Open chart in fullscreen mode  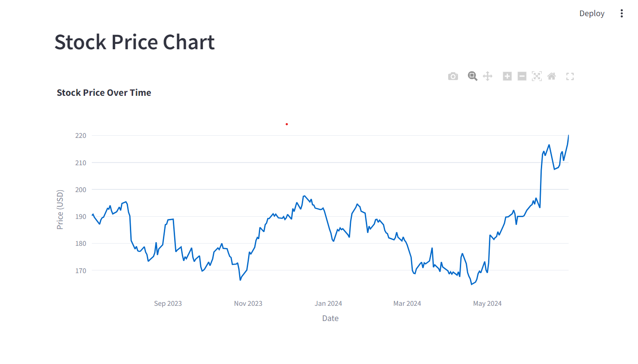click(x=570, y=77)
